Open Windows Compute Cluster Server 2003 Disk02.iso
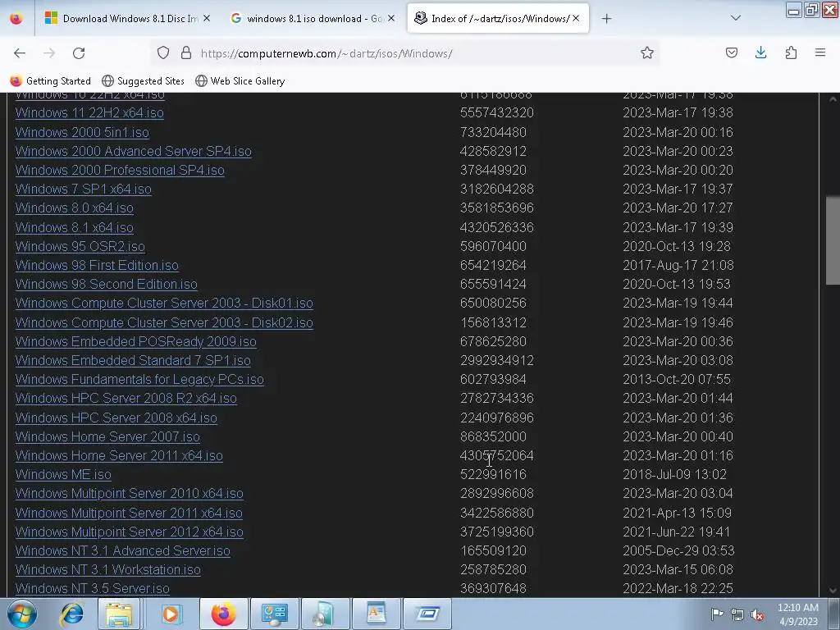This screenshot has height=630, width=840. [164, 323]
